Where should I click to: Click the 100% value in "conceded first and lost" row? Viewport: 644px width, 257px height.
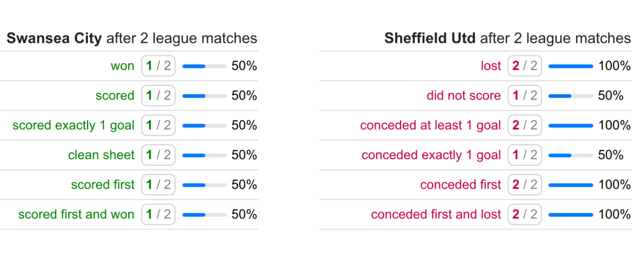click(614, 214)
